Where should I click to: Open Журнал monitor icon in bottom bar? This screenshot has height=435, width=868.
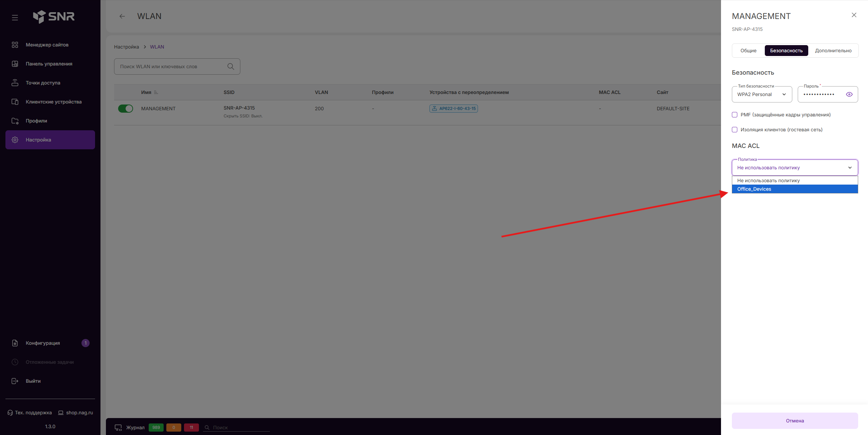(118, 428)
